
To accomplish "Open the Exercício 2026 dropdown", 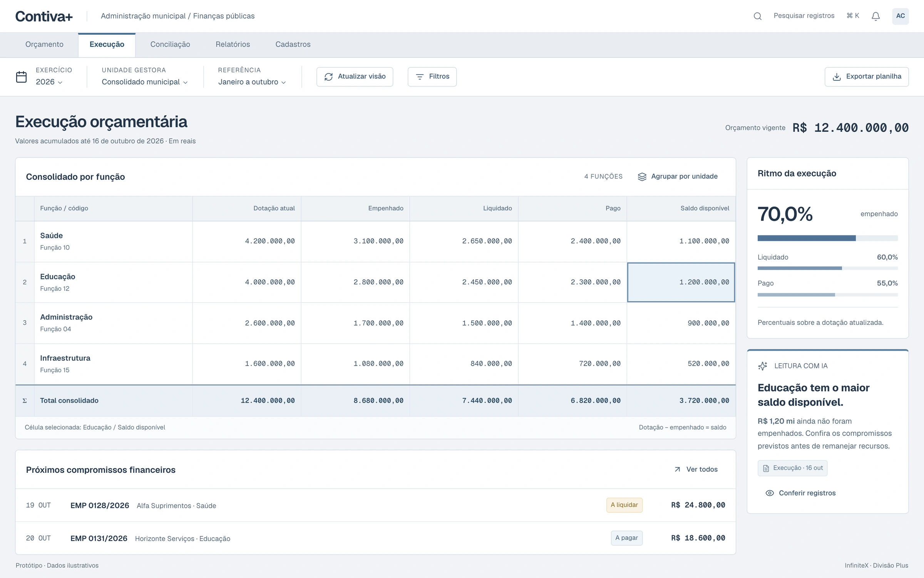I will (x=49, y=82).
